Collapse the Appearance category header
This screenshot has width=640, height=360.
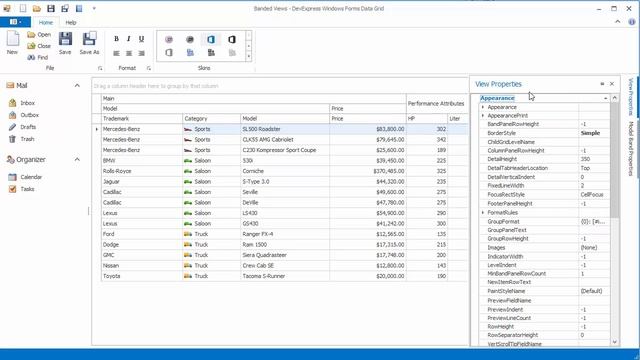[605, 98]
